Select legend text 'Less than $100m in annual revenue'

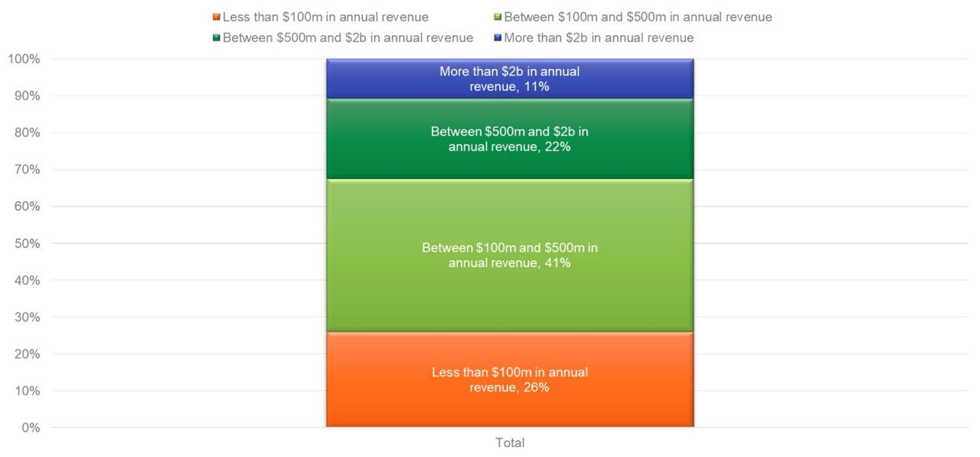325,17
